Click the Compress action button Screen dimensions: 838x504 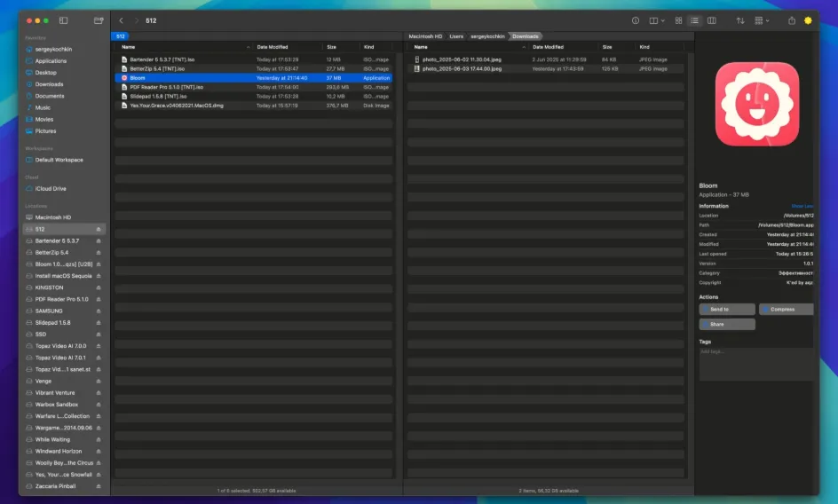[x=787, y=310]
